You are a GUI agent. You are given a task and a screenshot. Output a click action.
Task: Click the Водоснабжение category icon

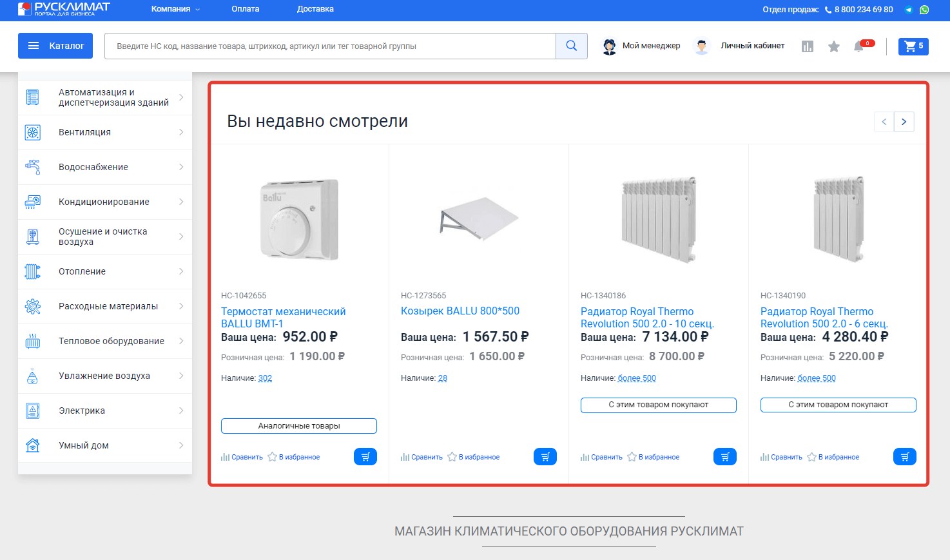(33, 167)
